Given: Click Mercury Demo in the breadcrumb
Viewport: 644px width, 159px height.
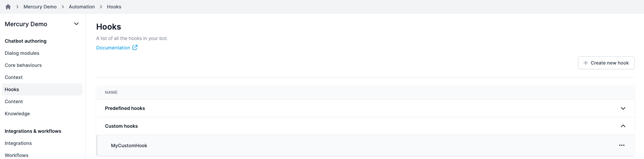Looking at the screenshot, I should coord(40,7).
